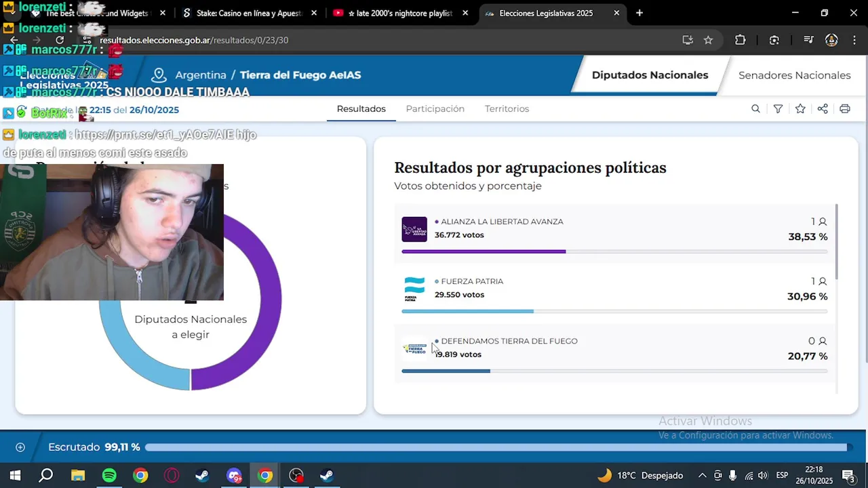This screenshot has width=868, height=488.
Task: Click the volume speaker icon in tray
Action: 763,475
